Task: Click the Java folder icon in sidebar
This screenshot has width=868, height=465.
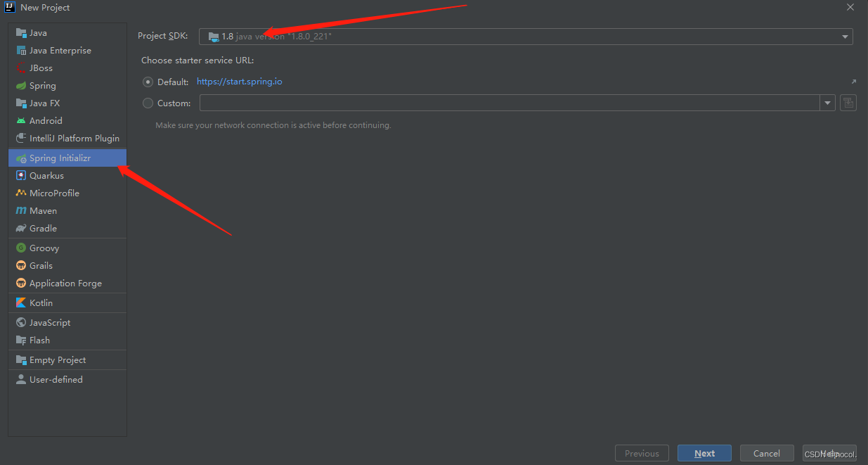Action: 21,33
